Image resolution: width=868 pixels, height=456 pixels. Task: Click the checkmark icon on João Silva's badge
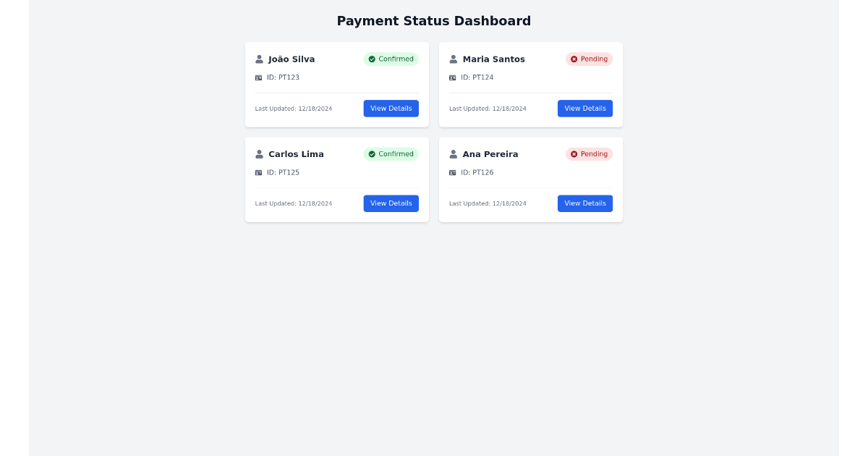(372, 59)
